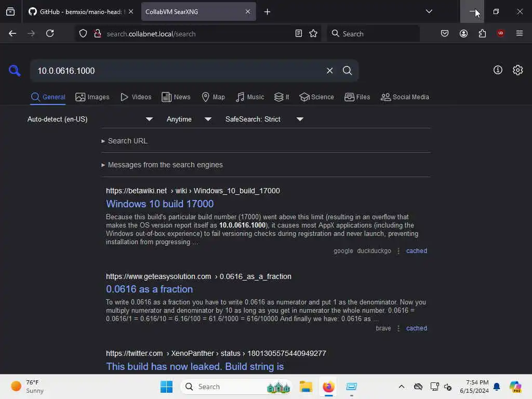Open weather widget showing 76°F Sunny
Screen dimensions: 532x399
28,387
